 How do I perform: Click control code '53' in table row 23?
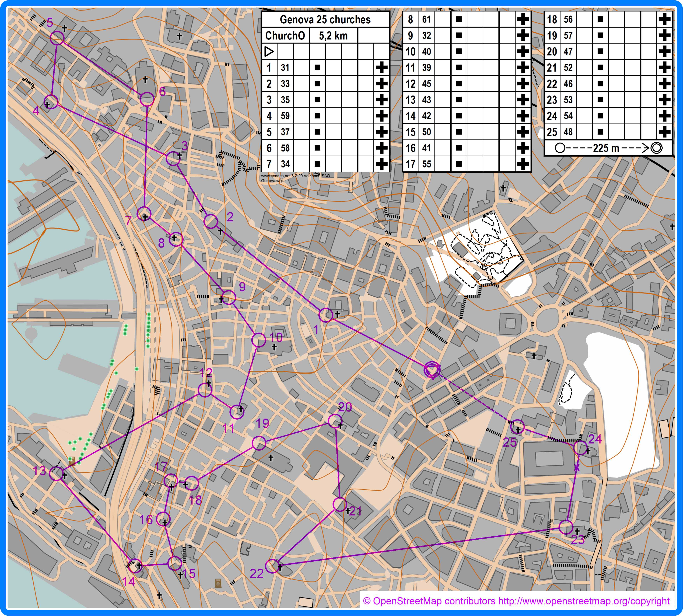[568, 100]
